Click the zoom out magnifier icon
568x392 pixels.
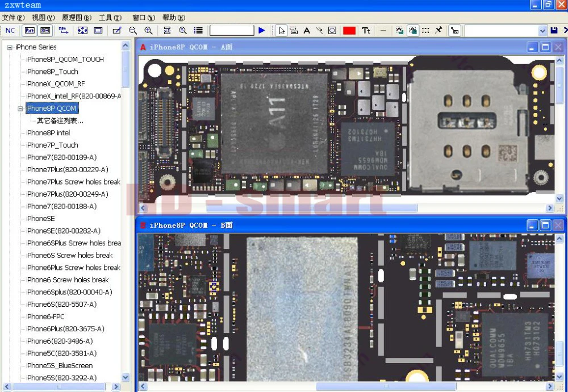pos(133,31)
